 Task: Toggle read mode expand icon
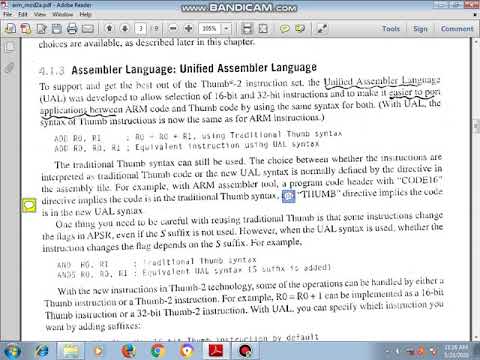point(322,29)
